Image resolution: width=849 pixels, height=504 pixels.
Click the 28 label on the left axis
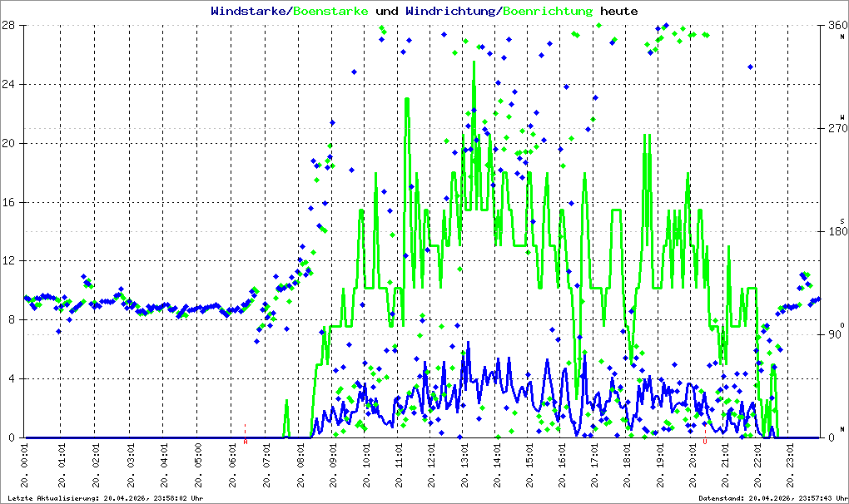7,25
